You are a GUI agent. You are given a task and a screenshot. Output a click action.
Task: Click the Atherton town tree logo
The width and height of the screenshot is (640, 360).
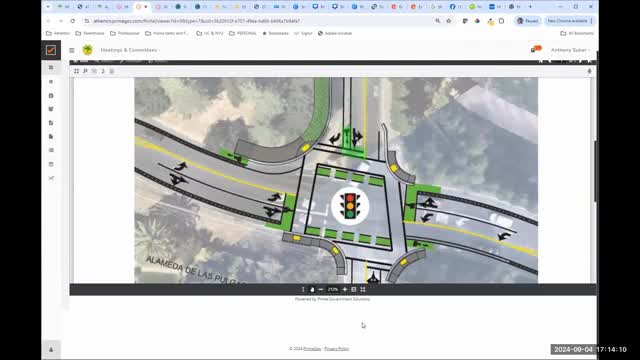[87, 50]
